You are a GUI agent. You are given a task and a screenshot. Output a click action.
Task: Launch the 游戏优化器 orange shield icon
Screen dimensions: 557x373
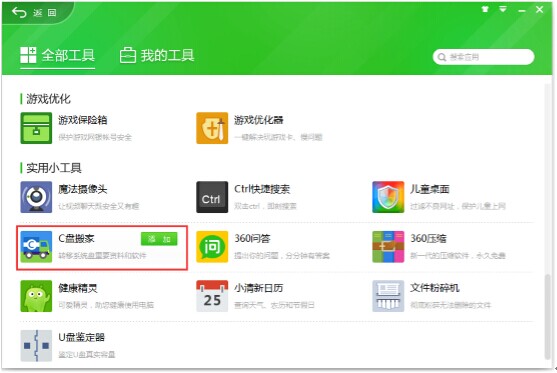tap(212, 128)
